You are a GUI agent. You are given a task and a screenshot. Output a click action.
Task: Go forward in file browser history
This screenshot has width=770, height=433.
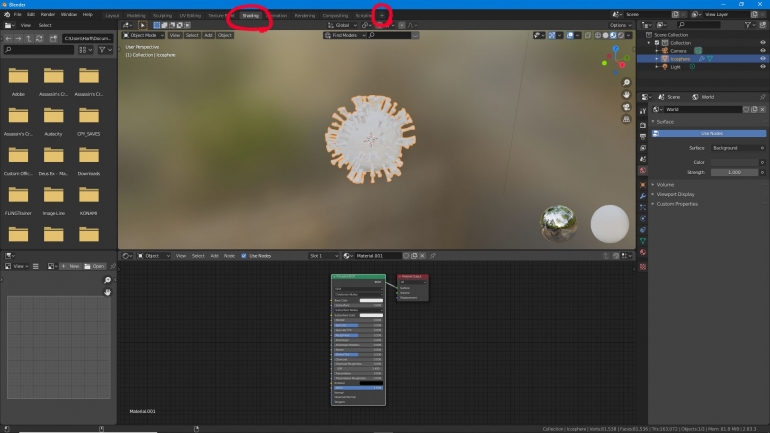pos(18,38)
